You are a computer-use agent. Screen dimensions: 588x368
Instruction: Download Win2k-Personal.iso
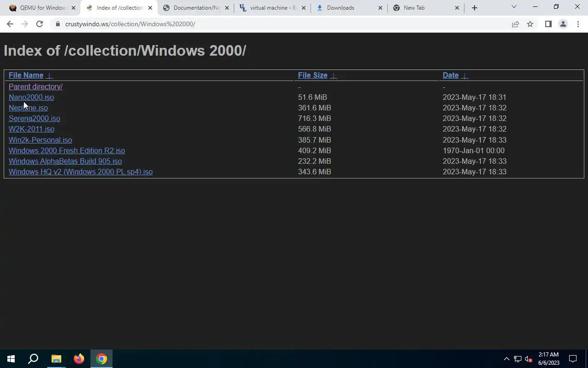[40, 140]
